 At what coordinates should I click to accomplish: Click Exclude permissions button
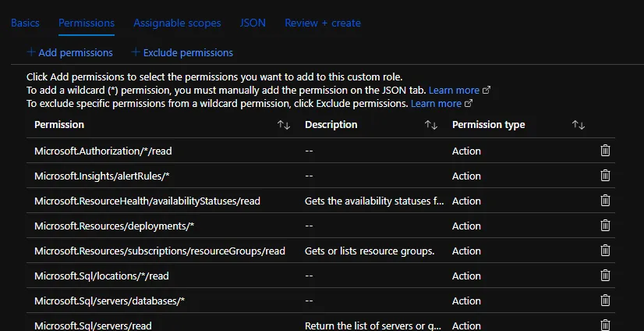coord(182,52)
